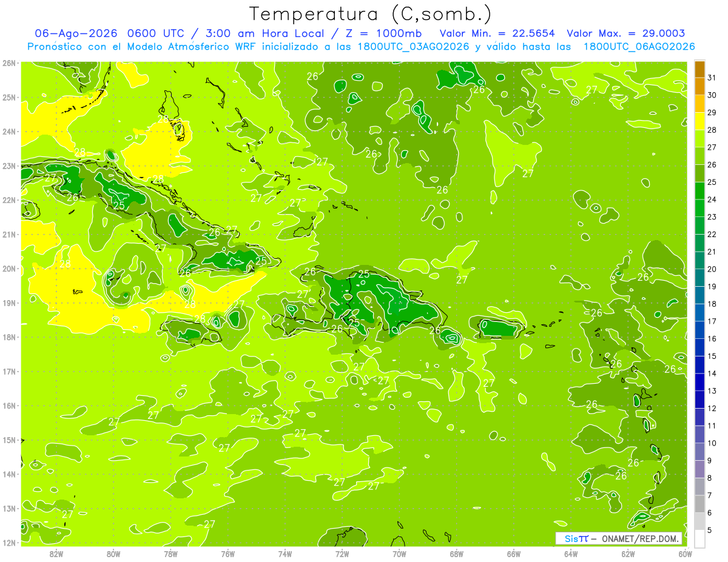The width and height of the screenshot is (728, 562).
Task: Click the '17' value on the color scale
Action: (x=712, y=321)
